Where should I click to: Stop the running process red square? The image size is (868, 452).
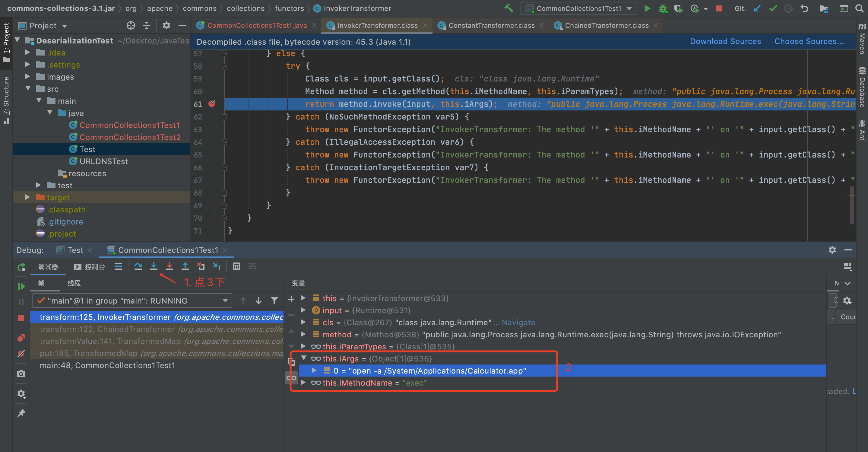(x=719, y=8)
